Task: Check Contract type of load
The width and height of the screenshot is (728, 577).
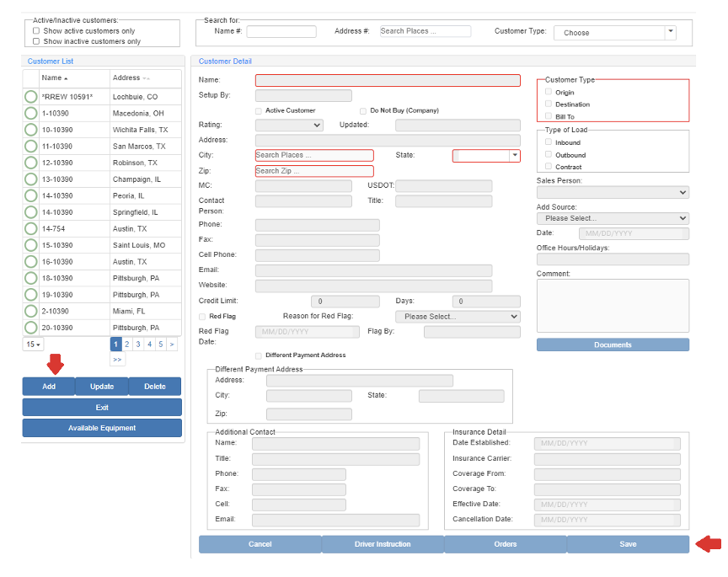Action: point(549,166)
